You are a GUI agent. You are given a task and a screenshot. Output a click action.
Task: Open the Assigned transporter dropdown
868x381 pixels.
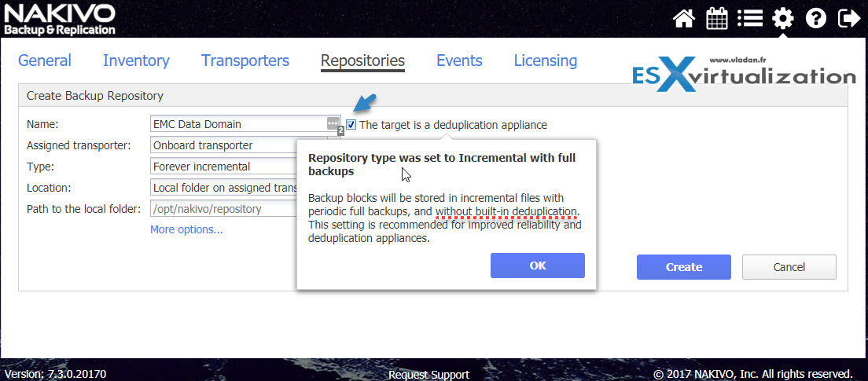(223, 145)
